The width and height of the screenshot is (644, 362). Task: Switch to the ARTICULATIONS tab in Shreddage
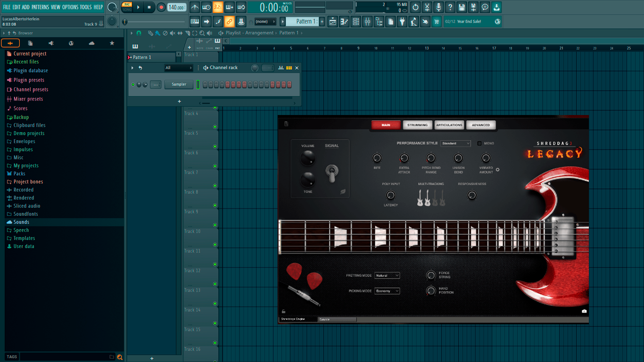449,125
